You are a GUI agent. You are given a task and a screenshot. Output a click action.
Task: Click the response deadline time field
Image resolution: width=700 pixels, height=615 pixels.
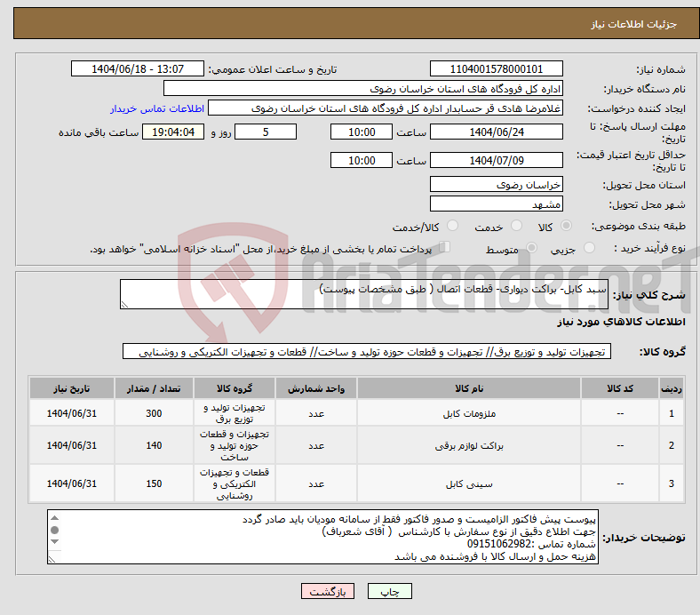(362, 132)
